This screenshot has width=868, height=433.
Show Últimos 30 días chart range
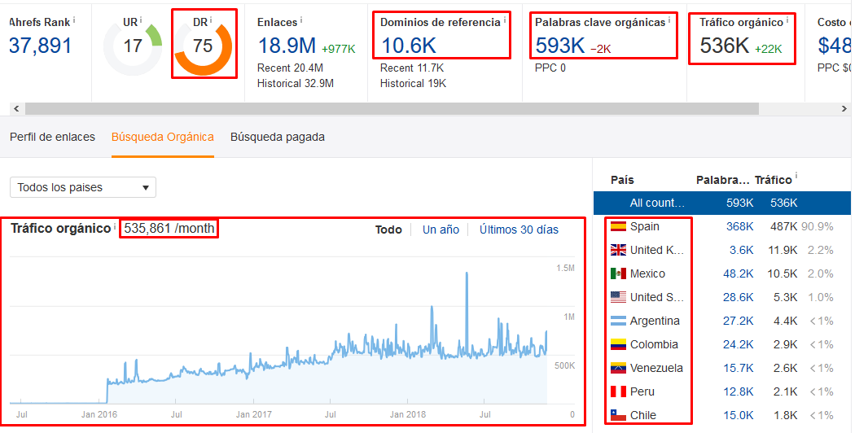click(519, 230)
